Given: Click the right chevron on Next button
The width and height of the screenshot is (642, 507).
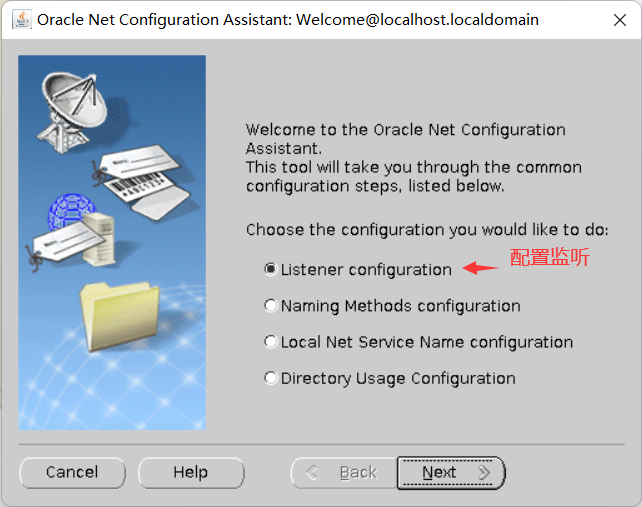Looking at the screenshot, I should [x=484, y=472].
